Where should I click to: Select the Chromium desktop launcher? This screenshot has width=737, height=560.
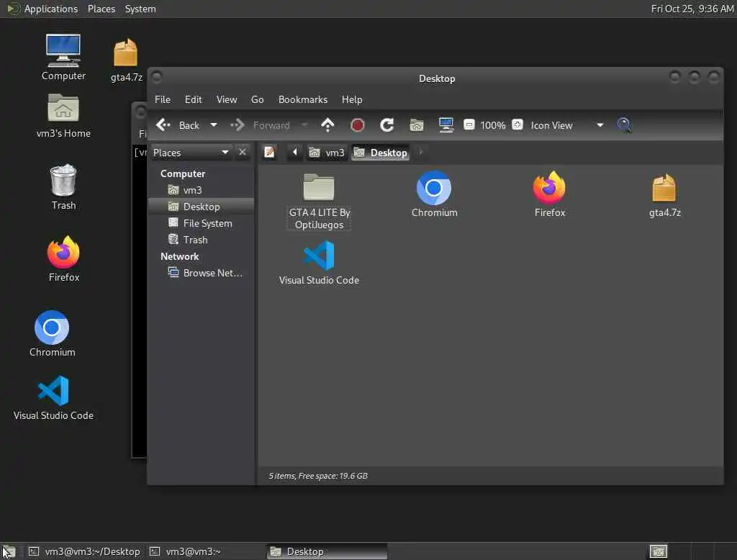(52, 333)
